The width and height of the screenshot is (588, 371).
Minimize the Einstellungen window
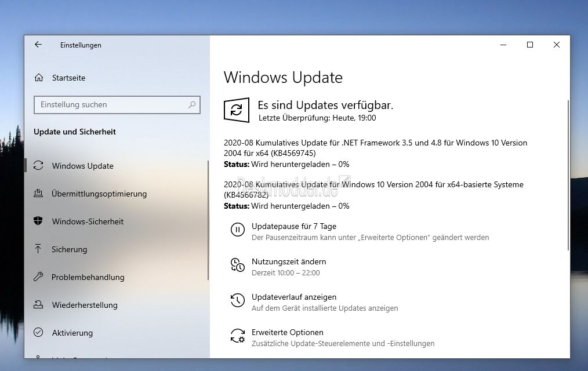[503, 45]
